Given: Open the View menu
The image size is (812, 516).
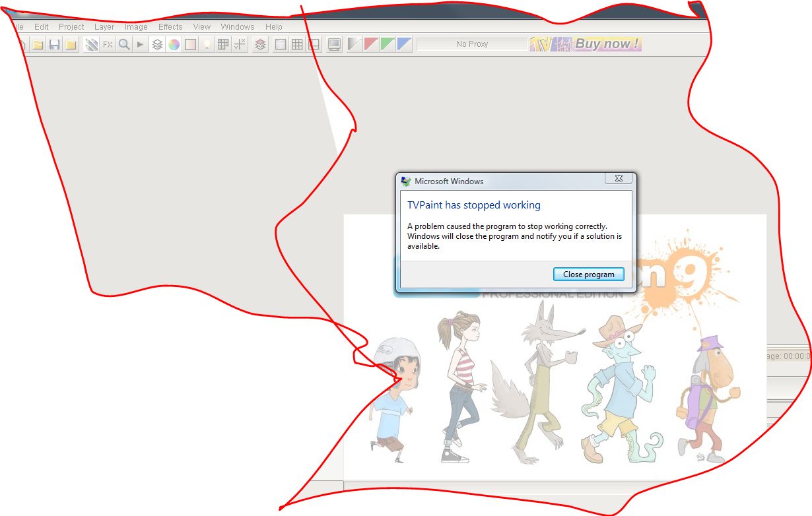Looking at the screenshot, I should [x=202, y=27].
